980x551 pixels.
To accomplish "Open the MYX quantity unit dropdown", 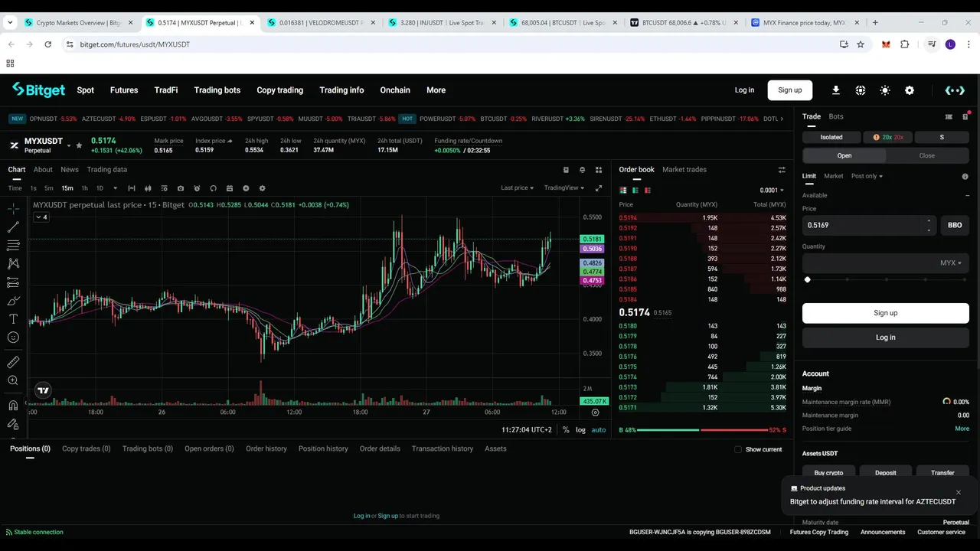I will 951,263.
